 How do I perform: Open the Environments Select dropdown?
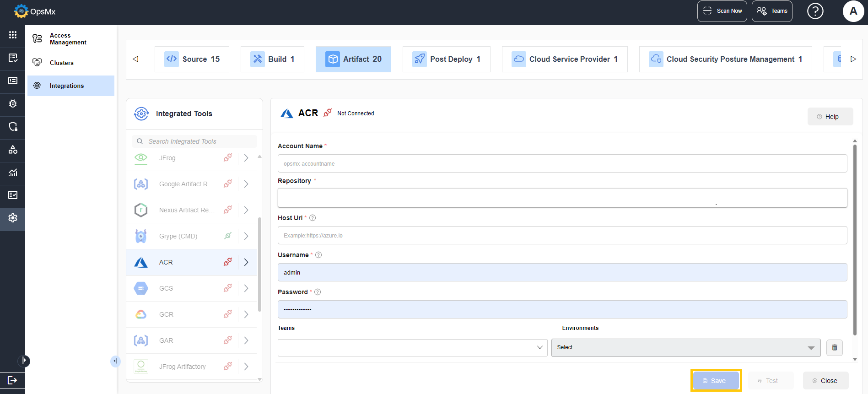[685, 348]
